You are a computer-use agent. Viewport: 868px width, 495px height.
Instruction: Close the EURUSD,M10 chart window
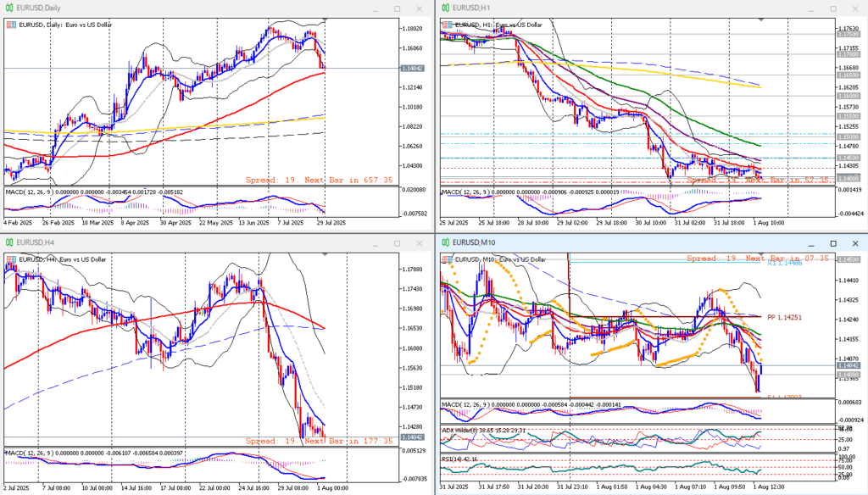coord(855,243)
